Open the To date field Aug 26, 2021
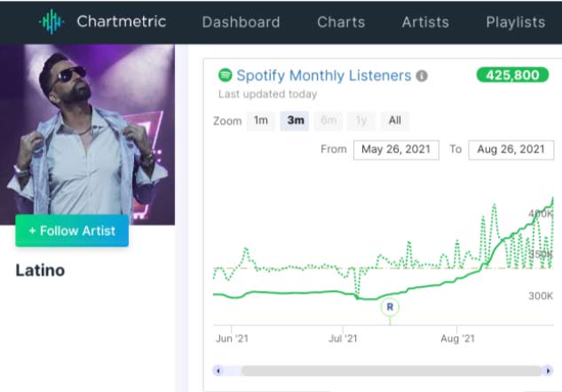Screen dimensions: 562x392 511,149
